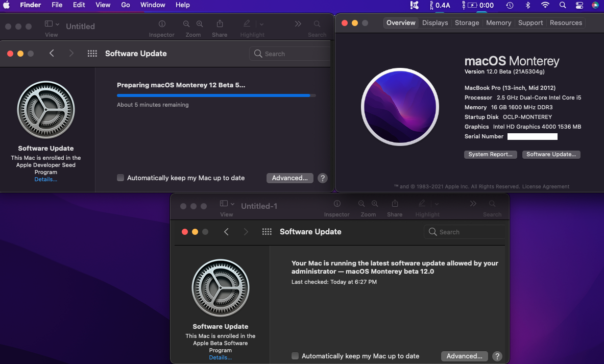Open the Help menu
604x364 pixels.
[x=183, y=5]
